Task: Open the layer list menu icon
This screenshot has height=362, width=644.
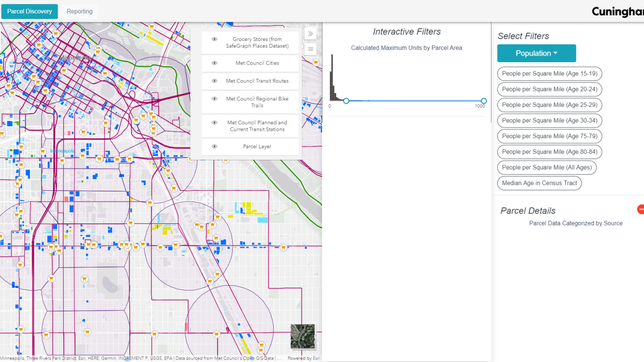Action: (310, 49)
